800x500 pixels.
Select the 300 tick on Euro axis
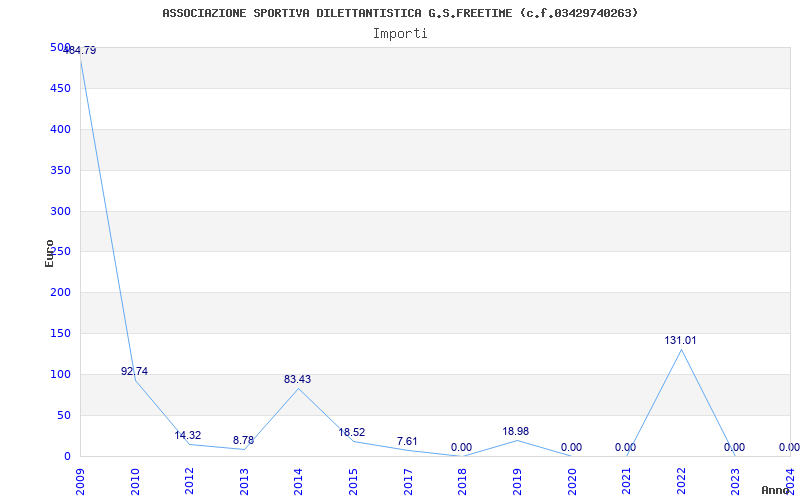[x=60, y=211]
